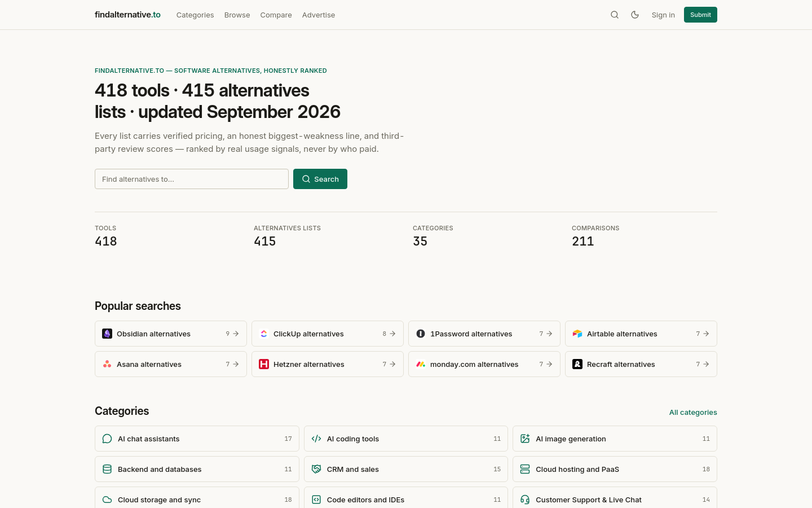
Task: Open Code editors and IDEs category
Action: (406, 498)
